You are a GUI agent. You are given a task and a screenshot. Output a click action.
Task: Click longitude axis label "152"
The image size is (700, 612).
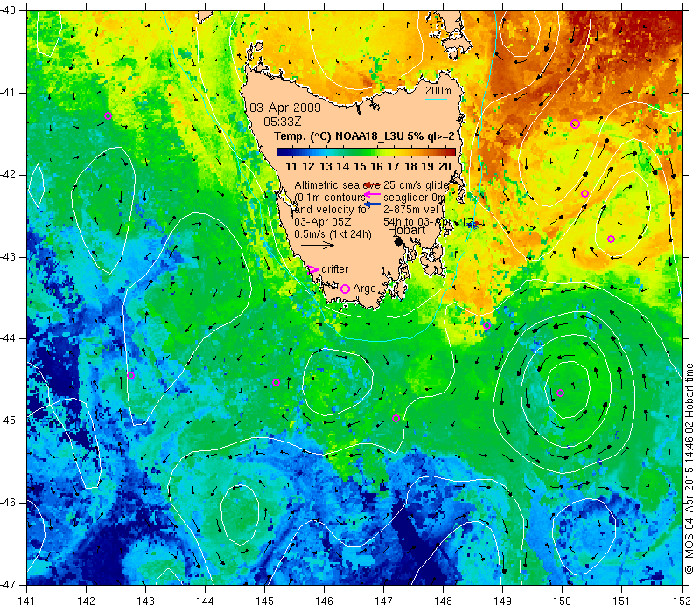coord(682,601)
